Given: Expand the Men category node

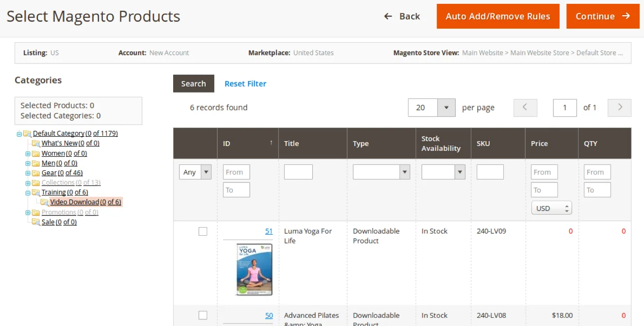Looking at the screenshot, I should (x=28, y=163).
